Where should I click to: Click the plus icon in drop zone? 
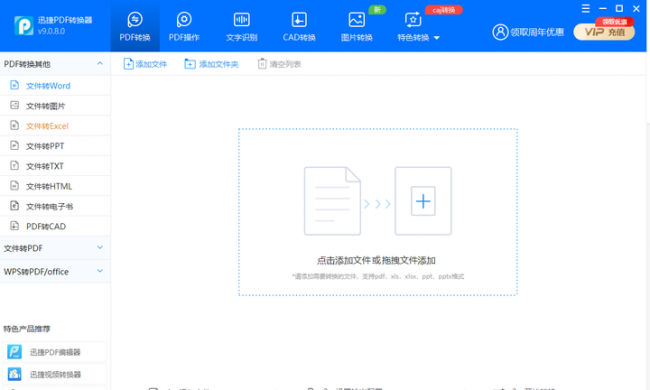[423, 201]
